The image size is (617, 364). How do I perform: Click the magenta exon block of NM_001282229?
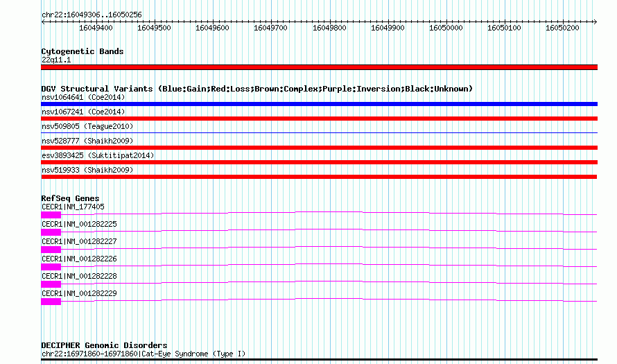(x=51, y=301)
